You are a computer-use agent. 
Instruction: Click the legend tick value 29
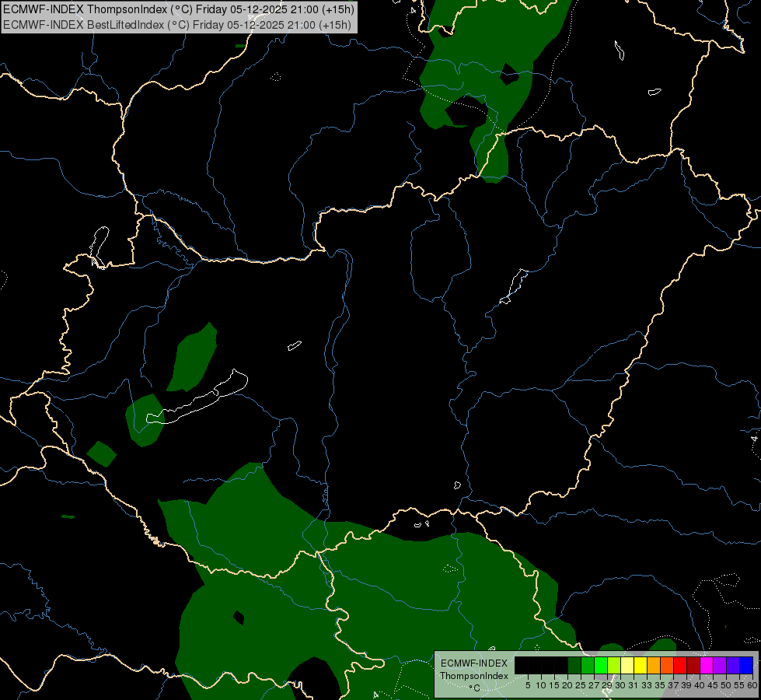(x=607, y=685)
